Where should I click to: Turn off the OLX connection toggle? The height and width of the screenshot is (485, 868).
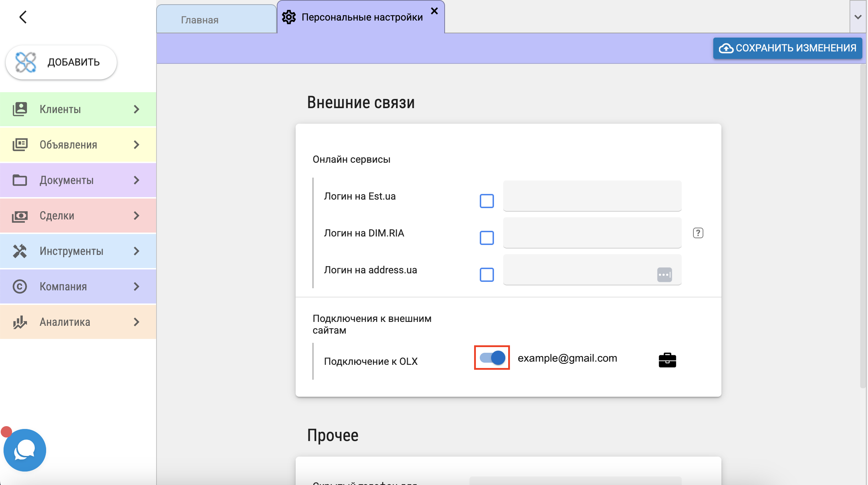(492, 358)
